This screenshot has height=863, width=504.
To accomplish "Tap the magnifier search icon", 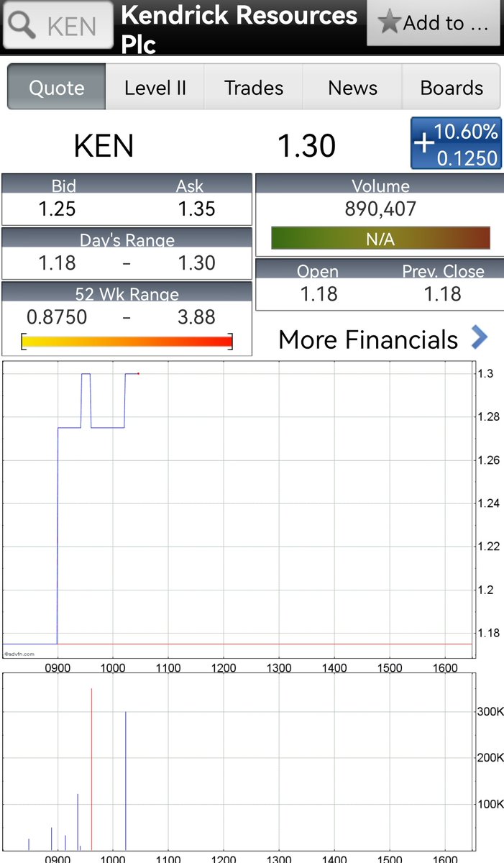I will point(24,25).
